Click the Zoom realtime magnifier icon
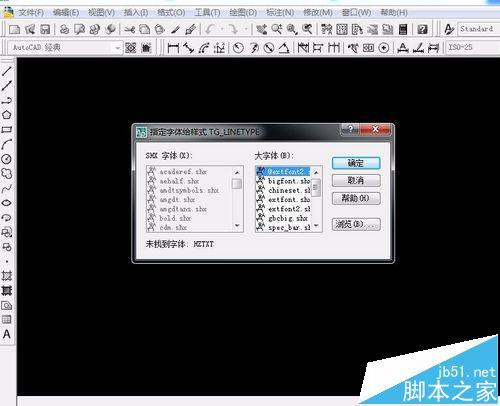This screenshot has height=406, width=500. click(277, 30)
